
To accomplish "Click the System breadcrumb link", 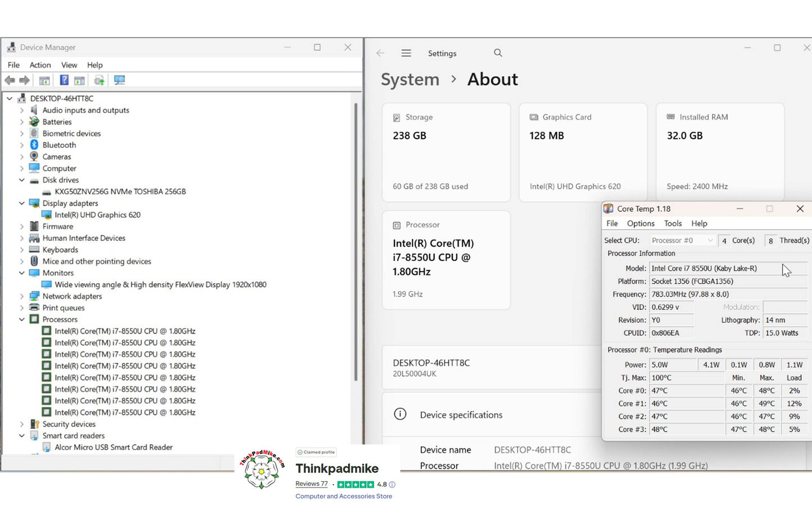I will [x=410, y=80].
